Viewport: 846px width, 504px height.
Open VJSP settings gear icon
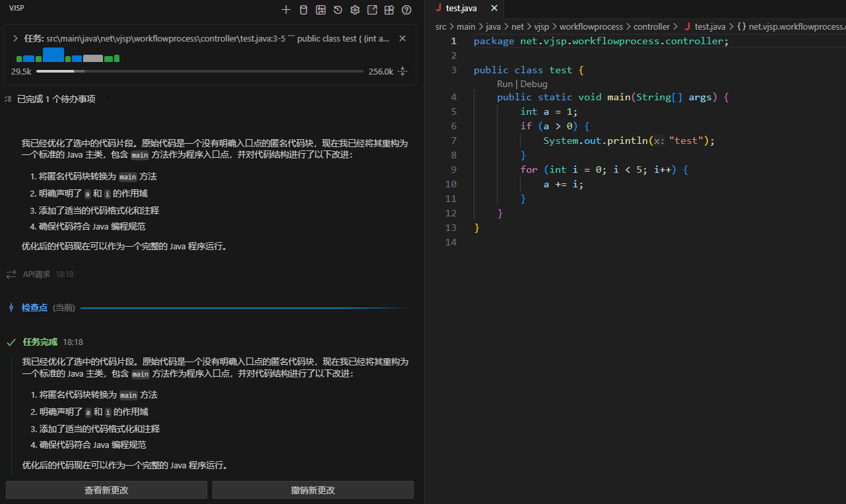click(355, 10)
